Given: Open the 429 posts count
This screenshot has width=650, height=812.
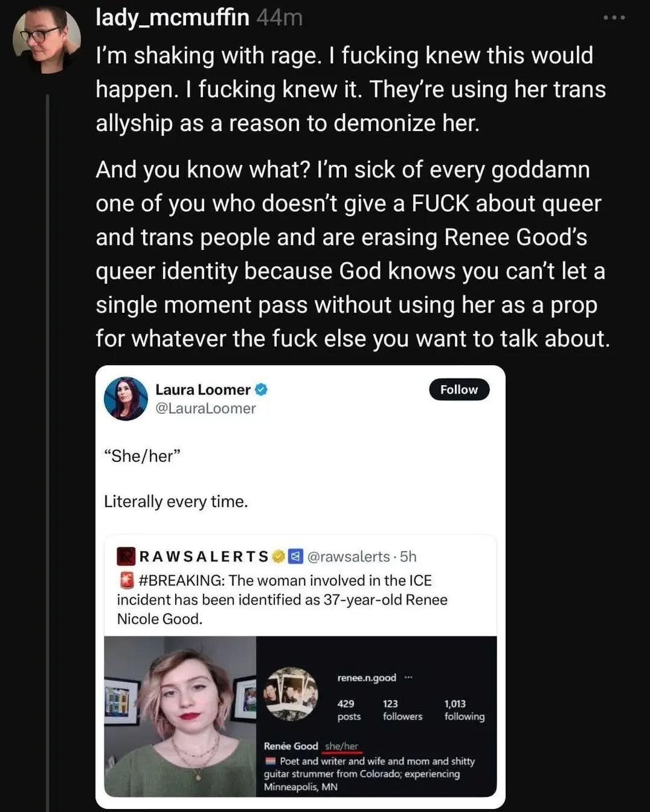Looking at the screenshot, I should [348, 710].
